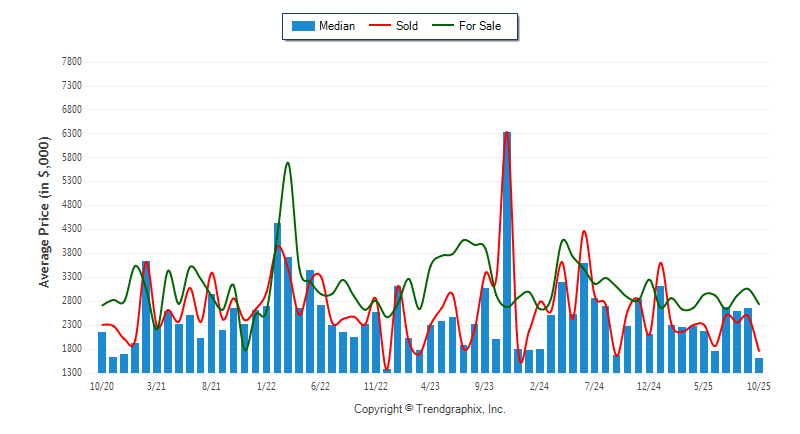Click the Sold legend label text
Screen dimensions: 800x434
click(x=407, y=26)
